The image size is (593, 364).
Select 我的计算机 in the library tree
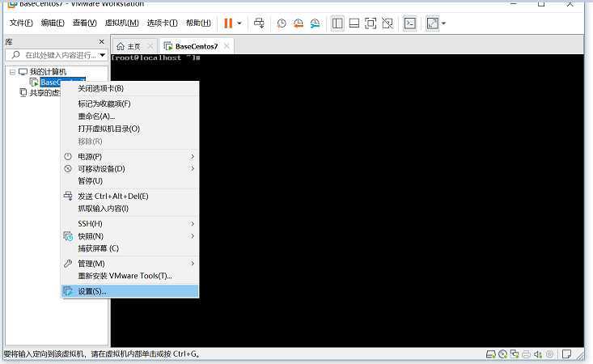[x=48, y=71]
